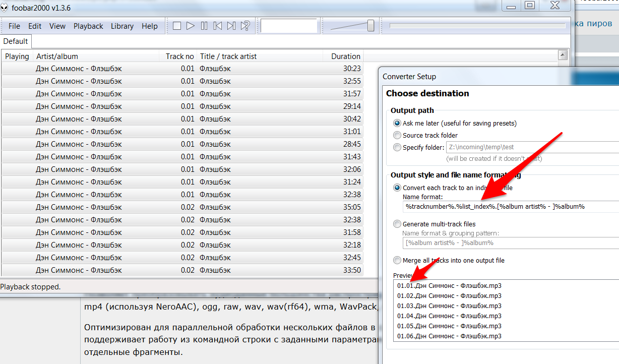The height and width of the screenshot is (364, 619).
Task: Select the playlist track lasting 32:18
Action: coord(182,245)
